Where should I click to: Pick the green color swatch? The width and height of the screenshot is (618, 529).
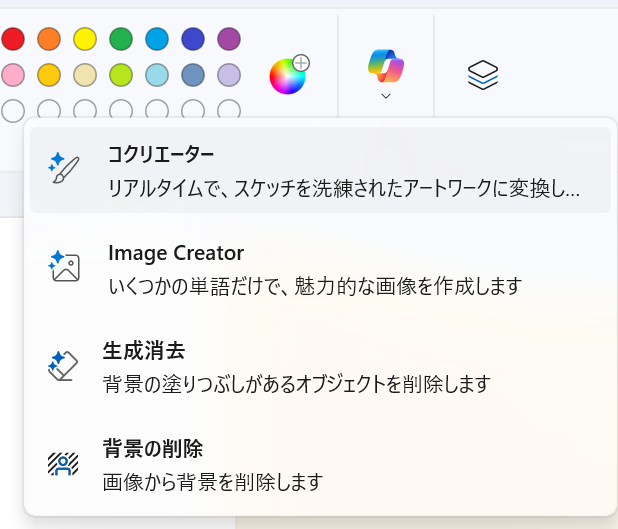[x=121, y=39]
